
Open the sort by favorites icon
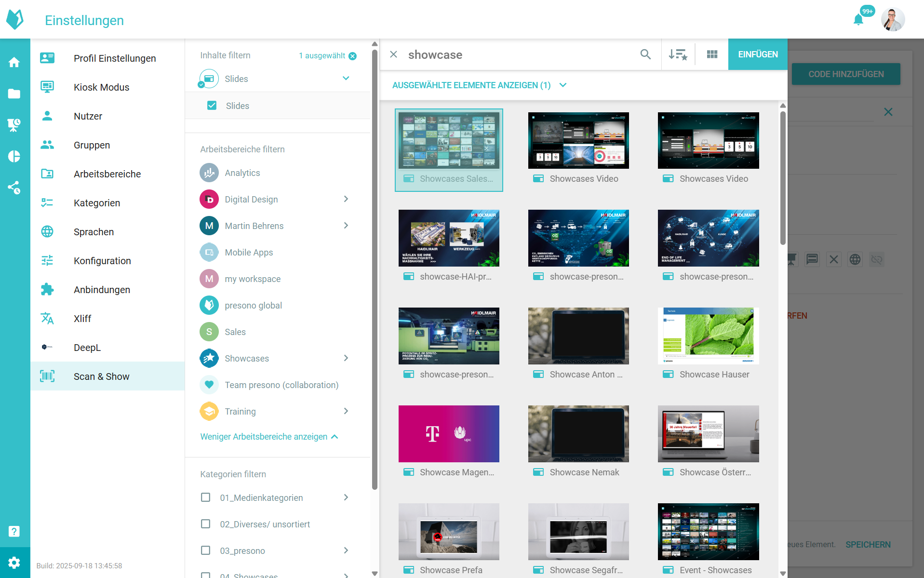[x=678, y=54]
